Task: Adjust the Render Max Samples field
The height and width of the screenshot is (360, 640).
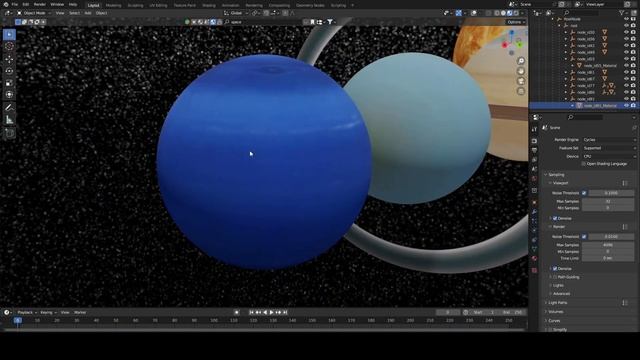Action: click(x=608, y=245)
